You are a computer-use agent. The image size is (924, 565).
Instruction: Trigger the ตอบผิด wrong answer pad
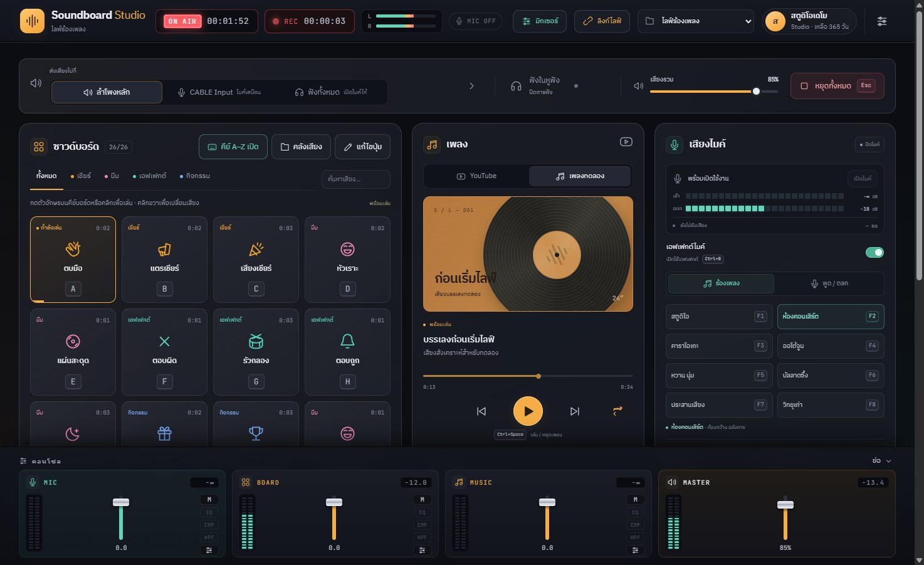coord(164,352)
